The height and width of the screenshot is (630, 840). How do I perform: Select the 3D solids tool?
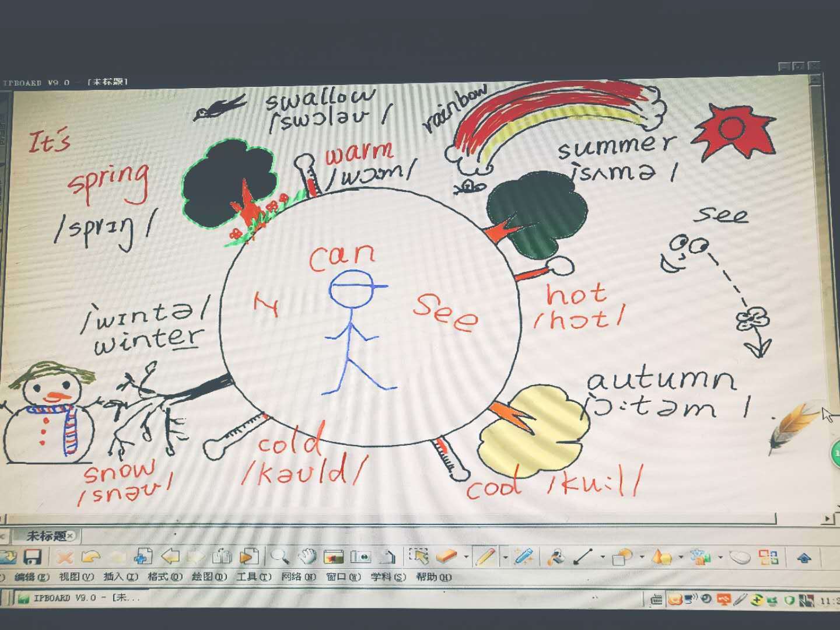click(661, 558)
